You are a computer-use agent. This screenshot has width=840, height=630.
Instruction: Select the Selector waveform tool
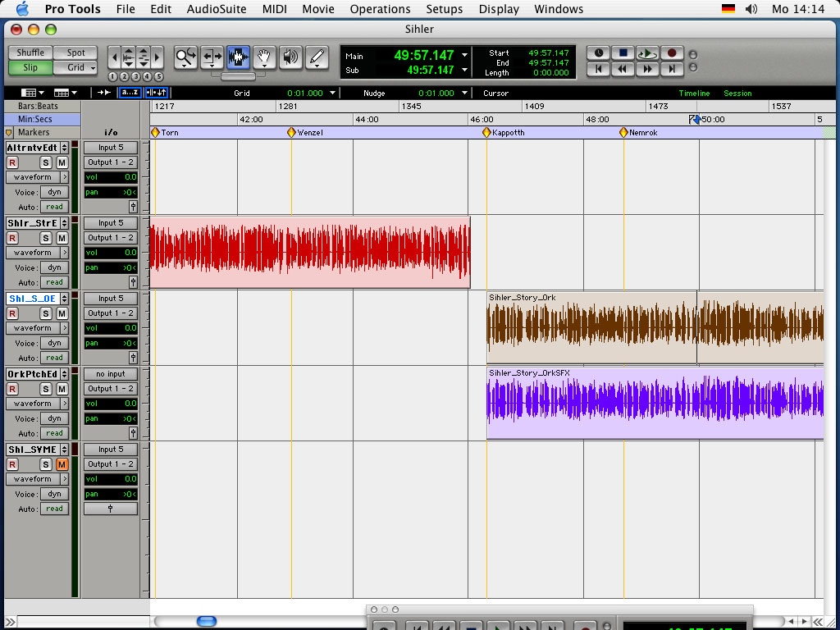[x=238, y=57]
